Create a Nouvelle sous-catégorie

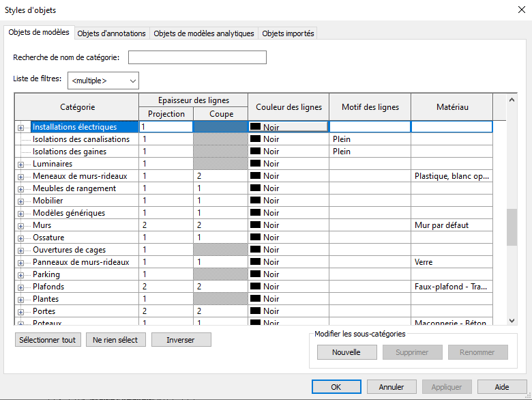pyautogui.click(x=346, y=352)
